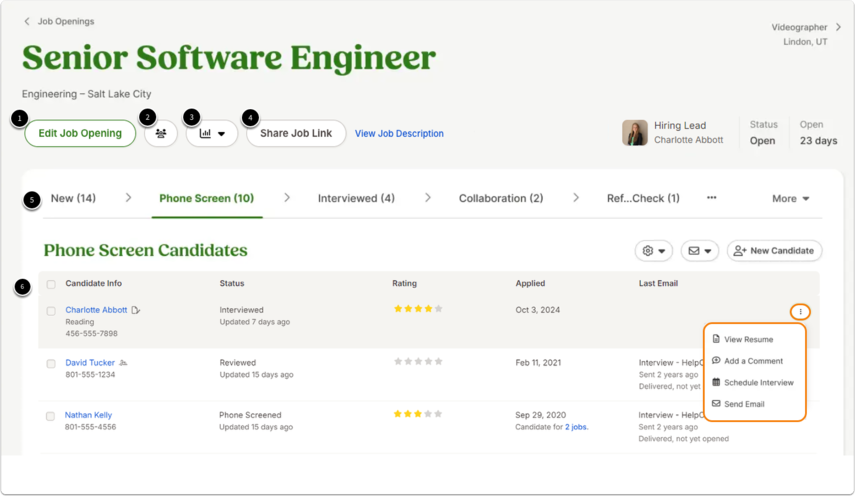This screenshot has height=496, width=855.
Task: Choose View Resume from menu
Action: click(x=743, y=339)
